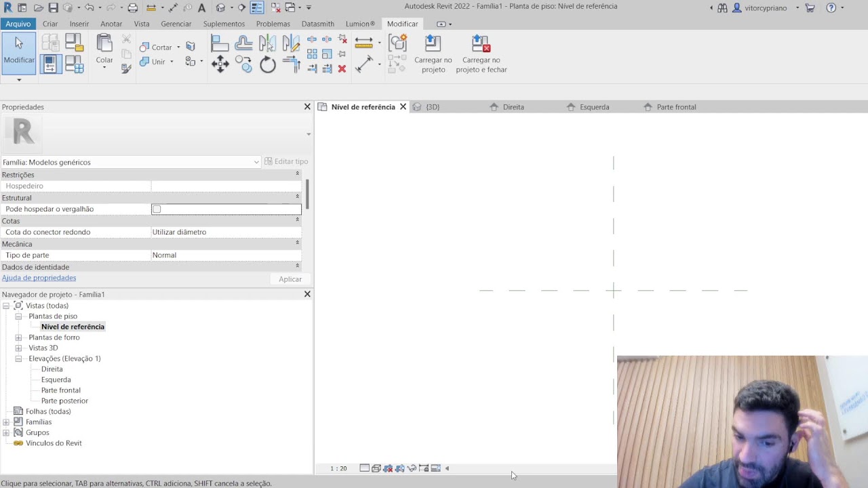
Task: Select the Text (A) annotation tool
Action: 201,7
